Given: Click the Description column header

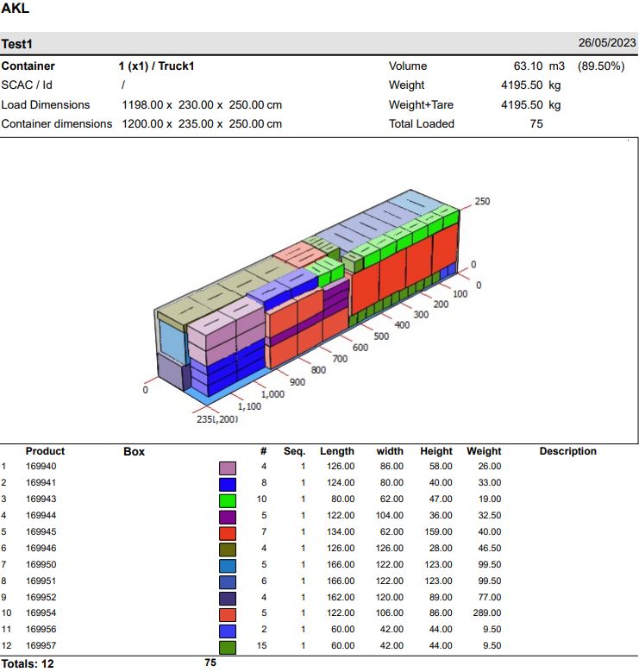Looking at the screenshot, I should tap(567, 451).
